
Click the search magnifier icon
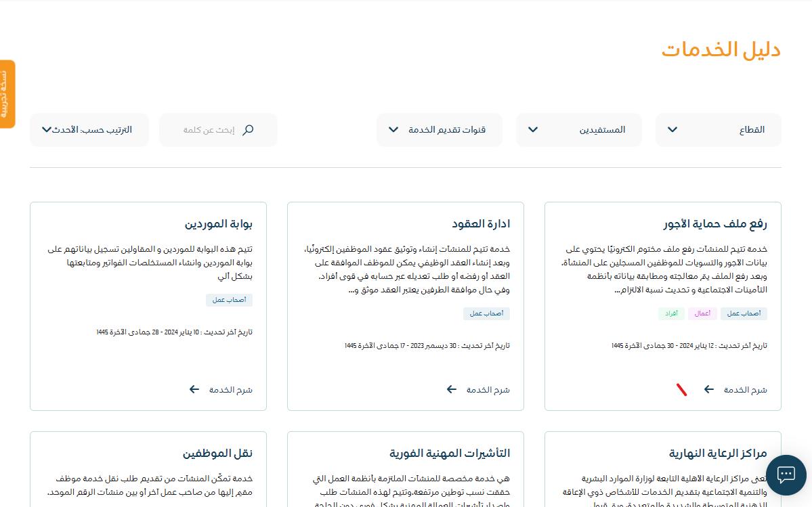tap(248, 130)
